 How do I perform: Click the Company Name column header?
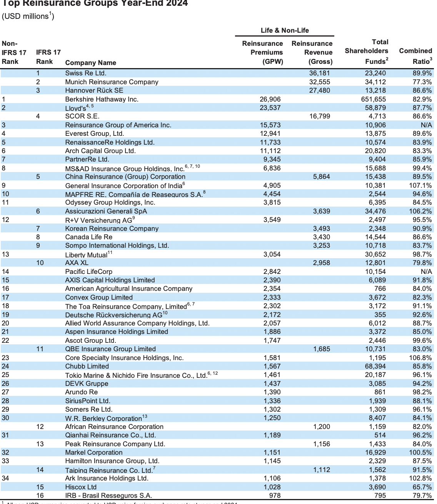pyautogui.click(x=90, y=63)
